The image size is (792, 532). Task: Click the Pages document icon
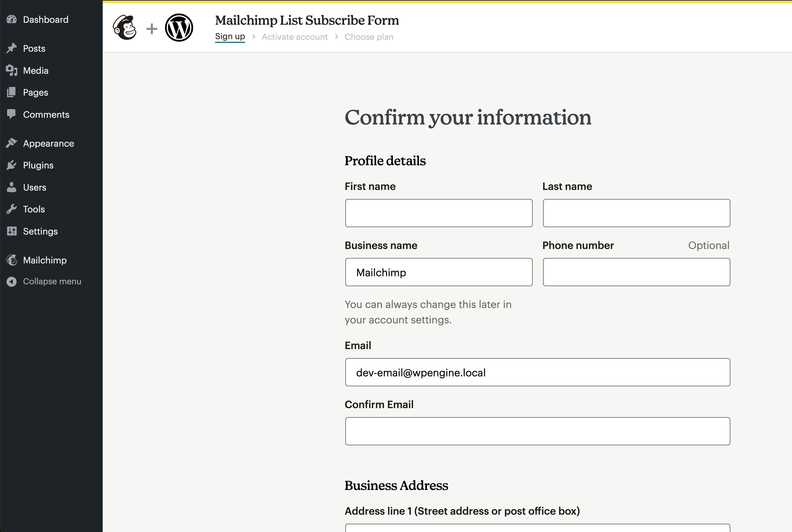click(x=12, y=92)
